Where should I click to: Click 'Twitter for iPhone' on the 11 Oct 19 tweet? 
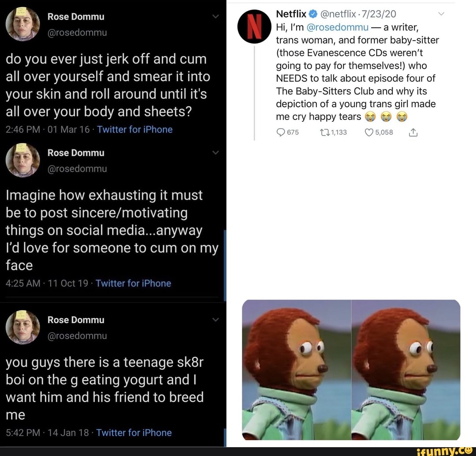click(x=133, y=284)
